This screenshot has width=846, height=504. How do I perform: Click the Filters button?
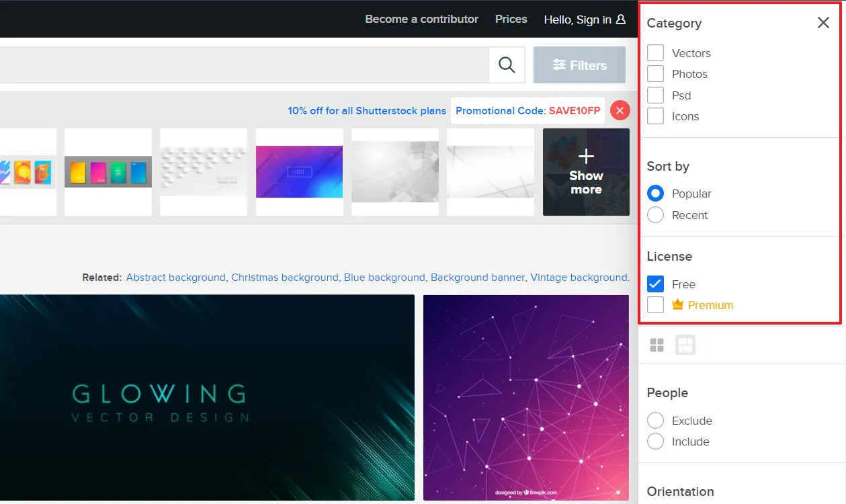[579, 65]
